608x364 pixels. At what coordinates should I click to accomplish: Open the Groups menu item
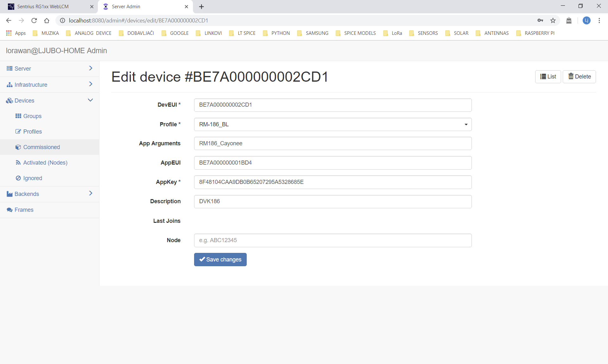[x=28, y=116]
